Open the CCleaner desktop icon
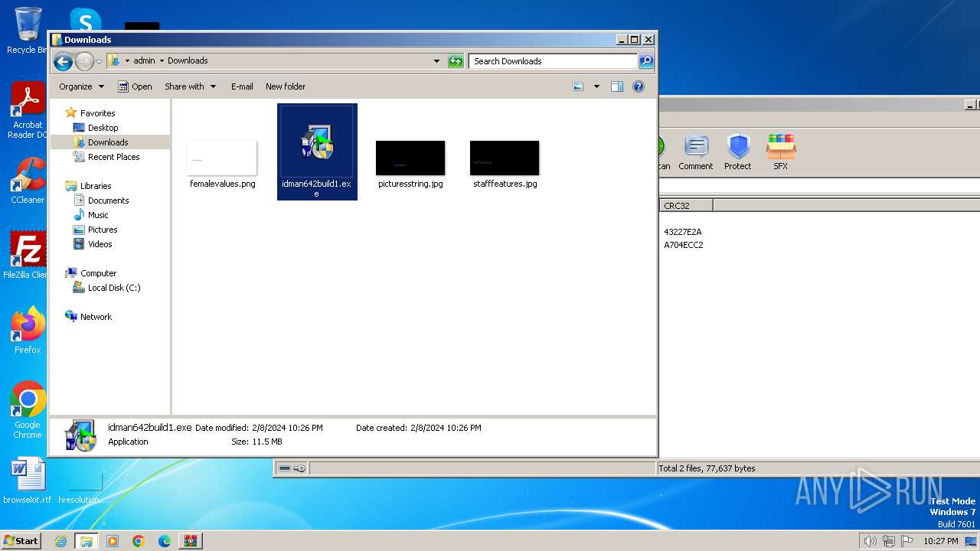The width and height of the screenshot is (980, 551). click(x=28, y=181)
